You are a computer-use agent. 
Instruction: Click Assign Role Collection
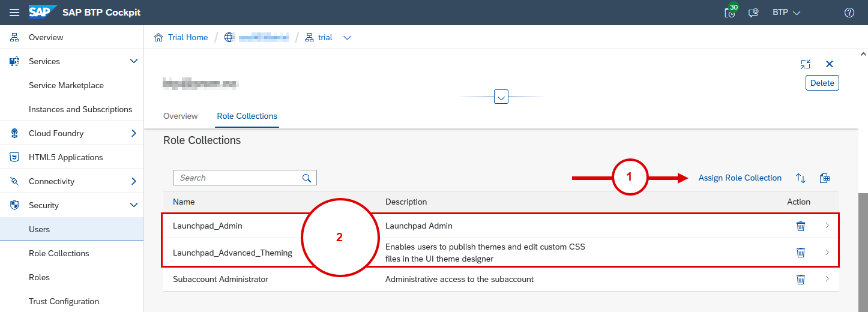point(740,178)
